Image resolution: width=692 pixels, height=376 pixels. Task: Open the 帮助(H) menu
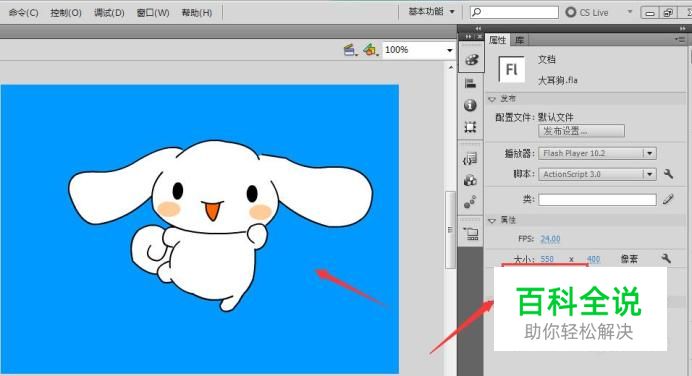[196, 13]
